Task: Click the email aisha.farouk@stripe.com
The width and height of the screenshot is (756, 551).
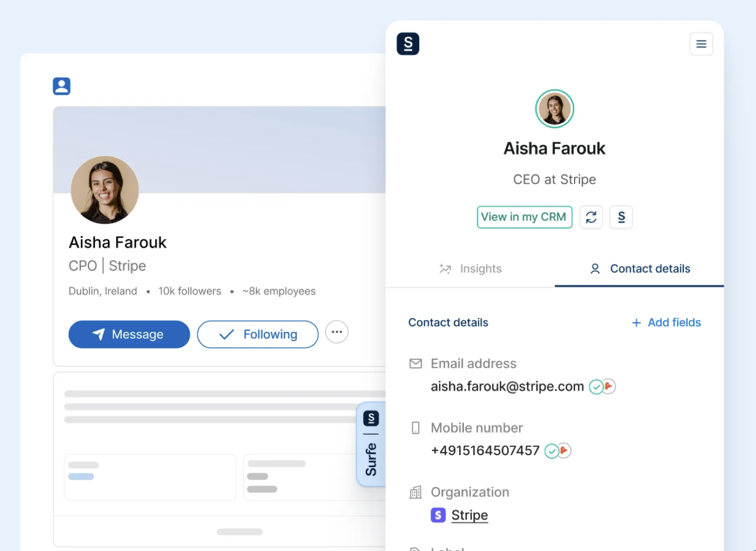Action: pos(507,386)
